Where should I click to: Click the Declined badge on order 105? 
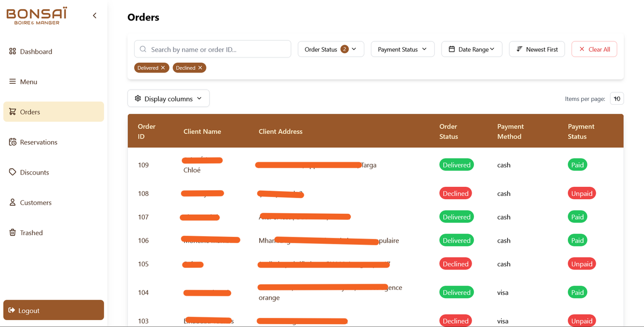[x=456, y=264]
